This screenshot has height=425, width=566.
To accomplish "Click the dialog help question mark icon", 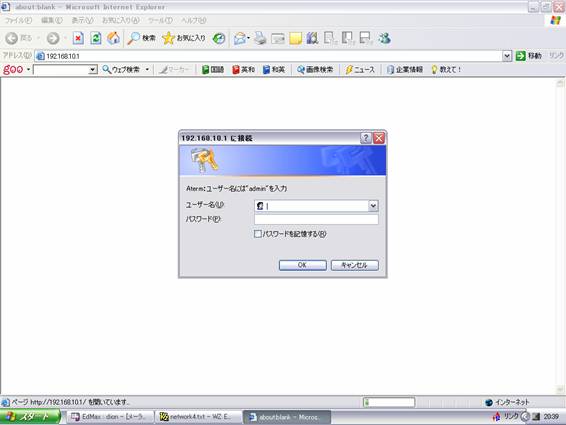I will tap(366, 138).
